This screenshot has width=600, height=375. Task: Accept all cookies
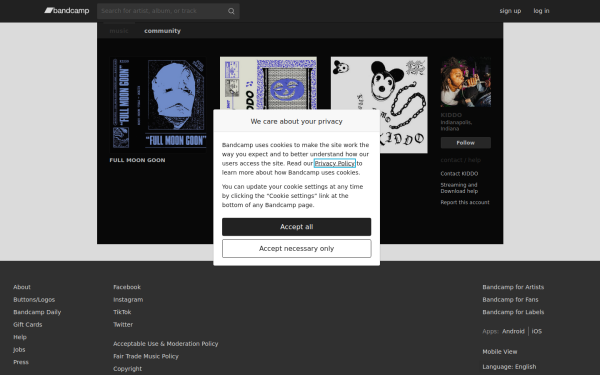297,227
